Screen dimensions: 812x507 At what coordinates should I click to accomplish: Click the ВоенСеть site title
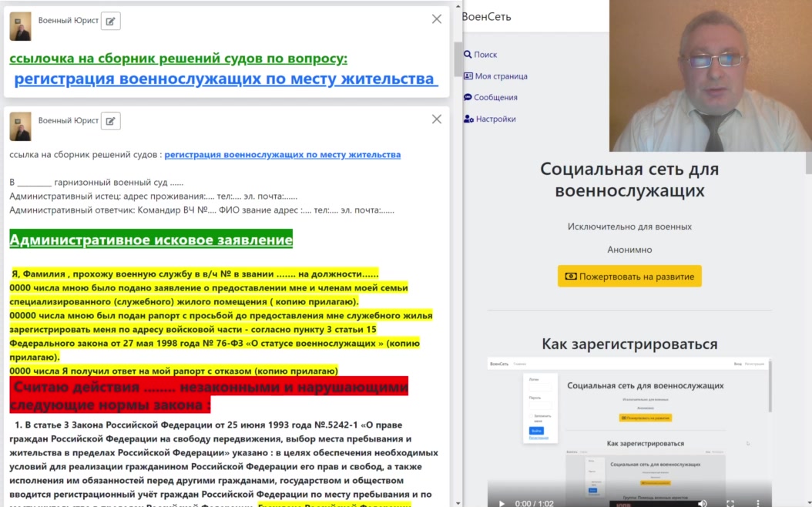tap(486, 17)
